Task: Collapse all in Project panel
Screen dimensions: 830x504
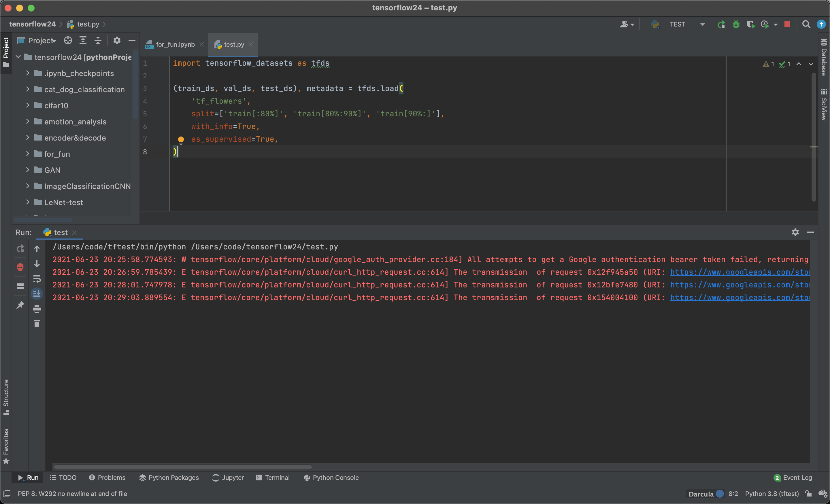Action: 98,41
